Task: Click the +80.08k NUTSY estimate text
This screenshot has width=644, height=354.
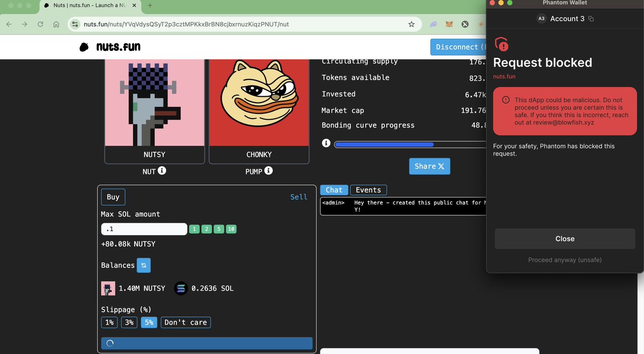Action: [x=128, y=244]
